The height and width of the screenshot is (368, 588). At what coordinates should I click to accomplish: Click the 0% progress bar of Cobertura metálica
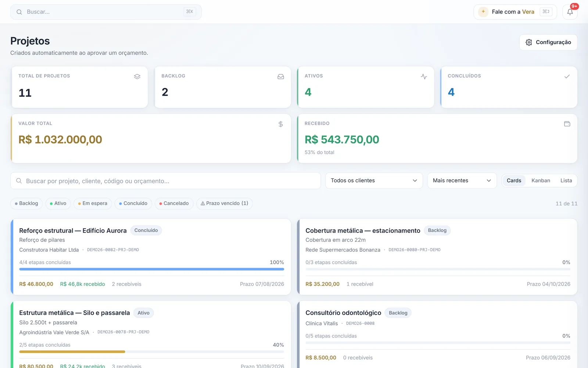point(438,269)
